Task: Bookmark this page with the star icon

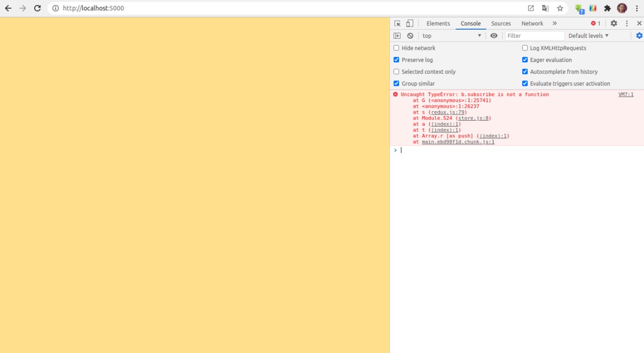Action: [x=560, y=8]
